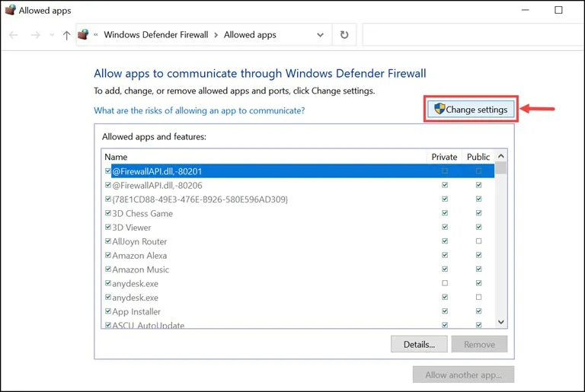Screen dimensions: 585x392
Task: Click the Back navigation arrow
Action: click(14, 35)
